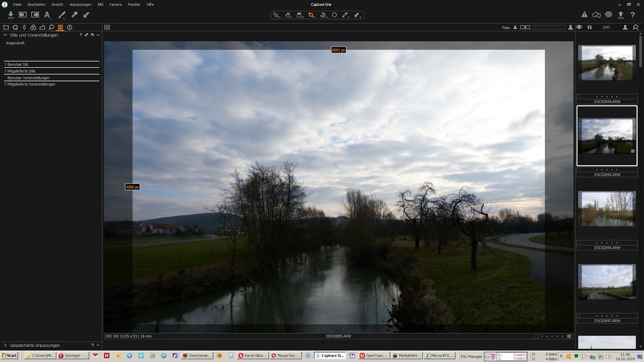The height and width of the screenshot is (362, 644).
Task: Click the Import images download icon
Action: (11, 15)
